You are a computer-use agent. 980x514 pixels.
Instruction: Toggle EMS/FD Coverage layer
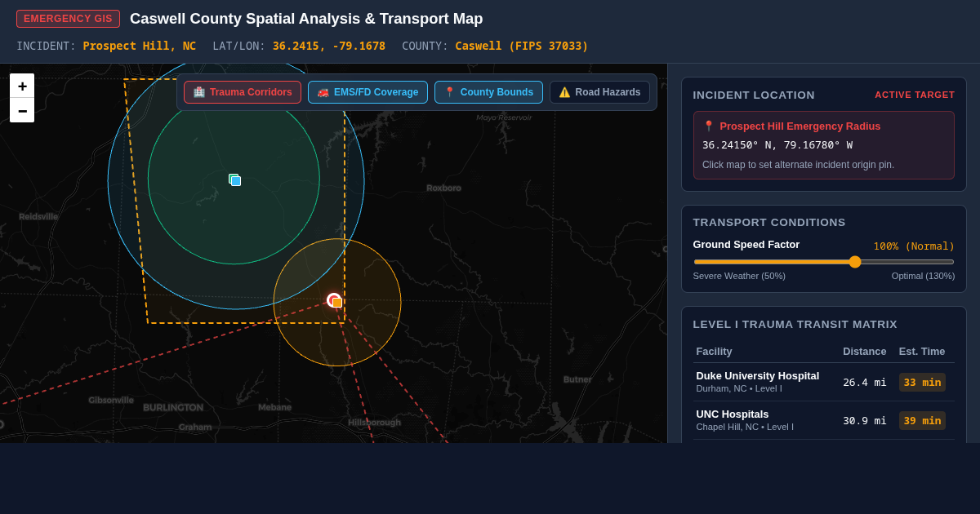pos(367,92)
